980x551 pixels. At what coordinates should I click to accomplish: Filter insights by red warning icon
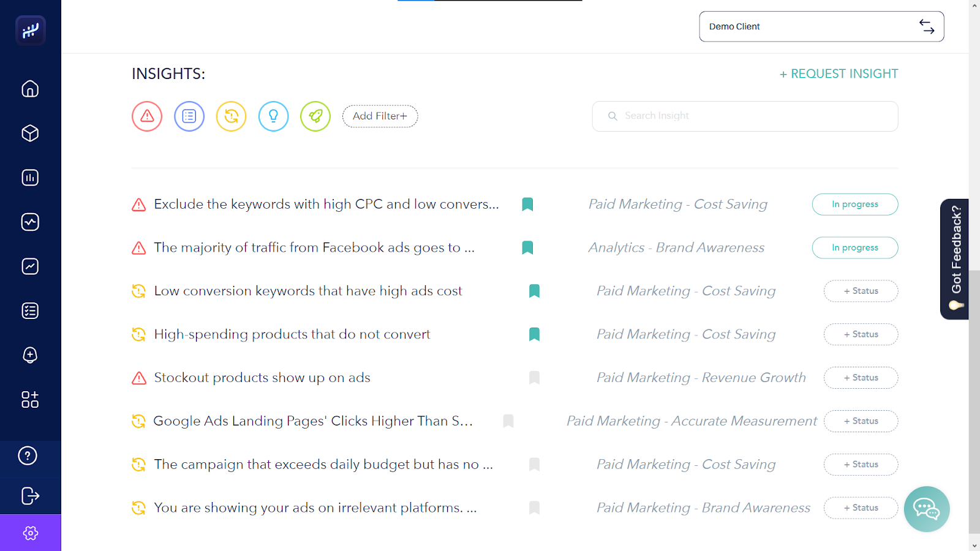pyautogui.click(x=147, y=116)
